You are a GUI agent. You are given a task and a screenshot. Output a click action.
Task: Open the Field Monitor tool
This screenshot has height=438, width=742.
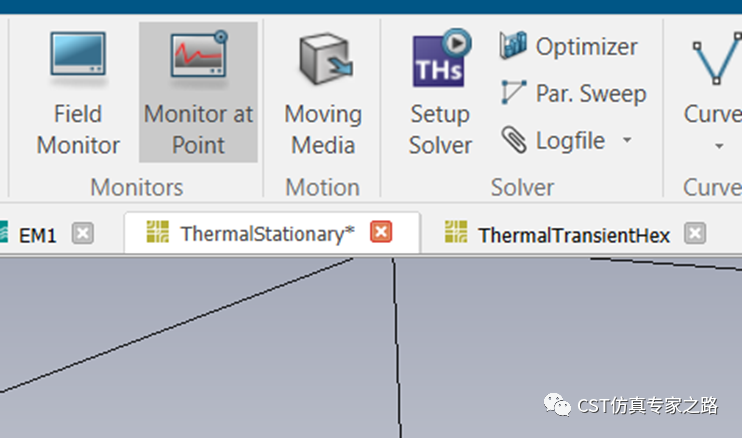point(78,92)
